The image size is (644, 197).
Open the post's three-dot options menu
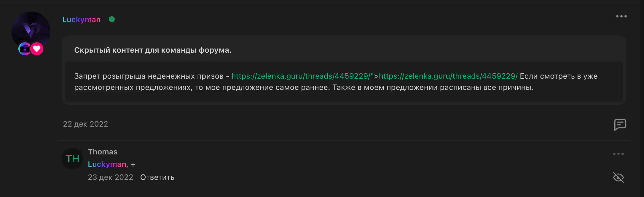click(621, 16)
